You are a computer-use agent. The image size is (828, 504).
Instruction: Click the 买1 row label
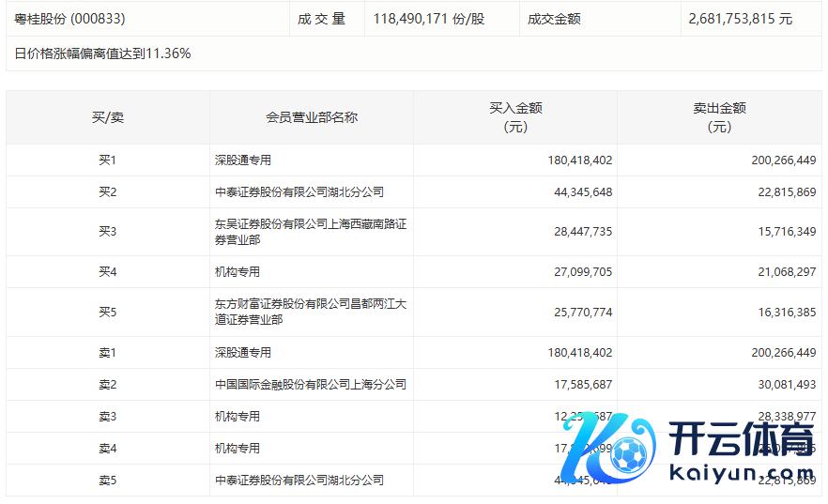[107, 160]
